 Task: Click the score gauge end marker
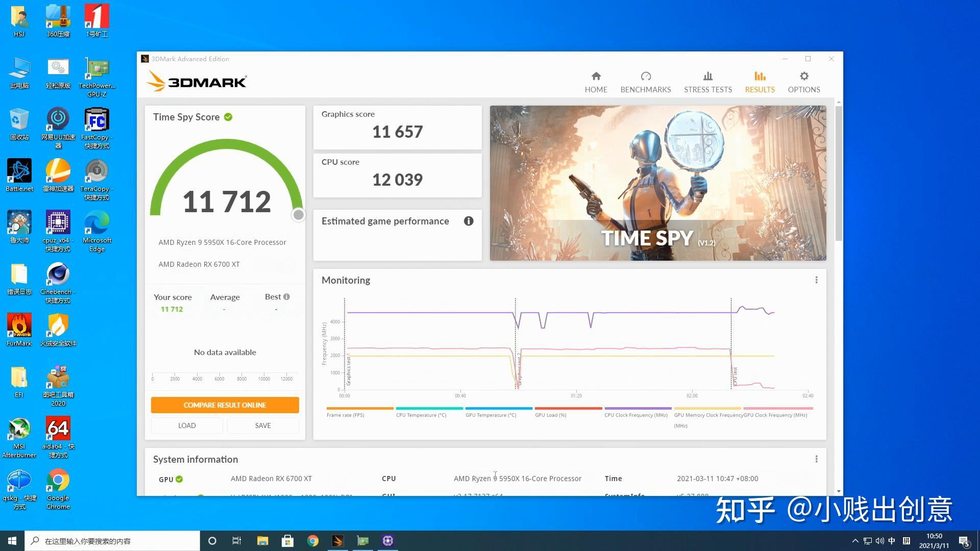point(299,215)
